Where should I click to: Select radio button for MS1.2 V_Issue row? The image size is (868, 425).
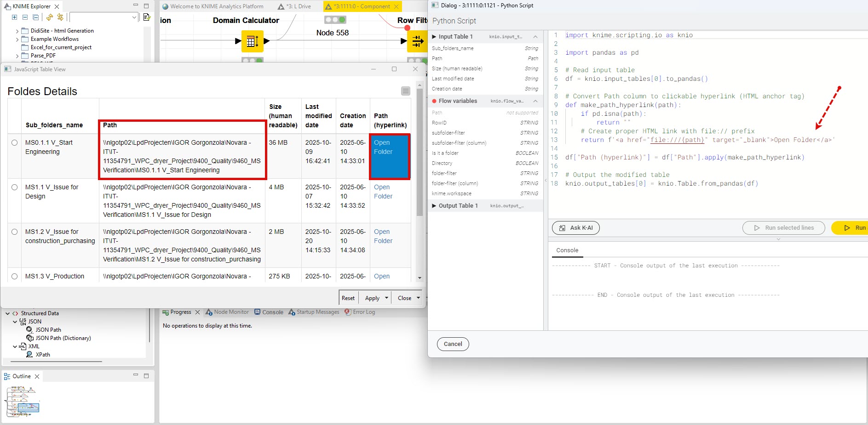15,232
